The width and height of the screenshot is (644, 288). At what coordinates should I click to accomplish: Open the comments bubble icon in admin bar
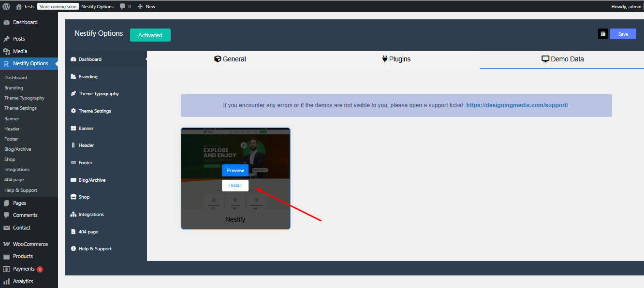coord(122,7)
